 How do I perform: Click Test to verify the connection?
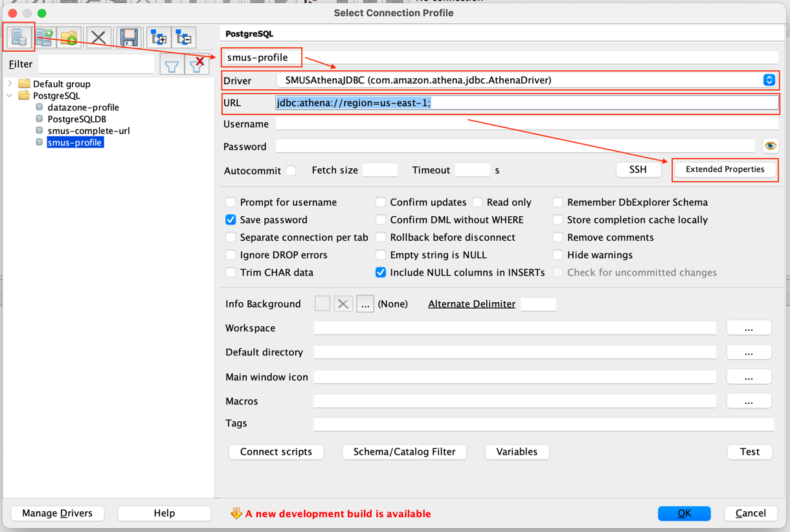[750, 452]
